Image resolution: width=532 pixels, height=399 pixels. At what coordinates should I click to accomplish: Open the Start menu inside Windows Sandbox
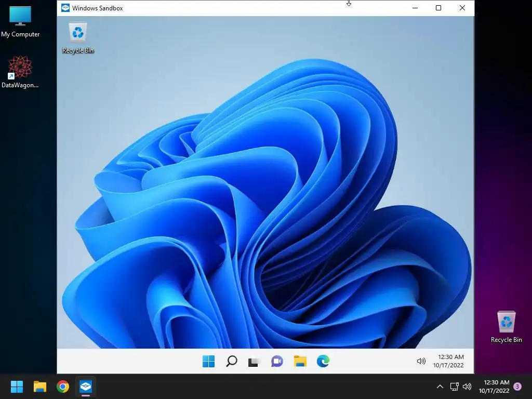click(x=208, y=362)
